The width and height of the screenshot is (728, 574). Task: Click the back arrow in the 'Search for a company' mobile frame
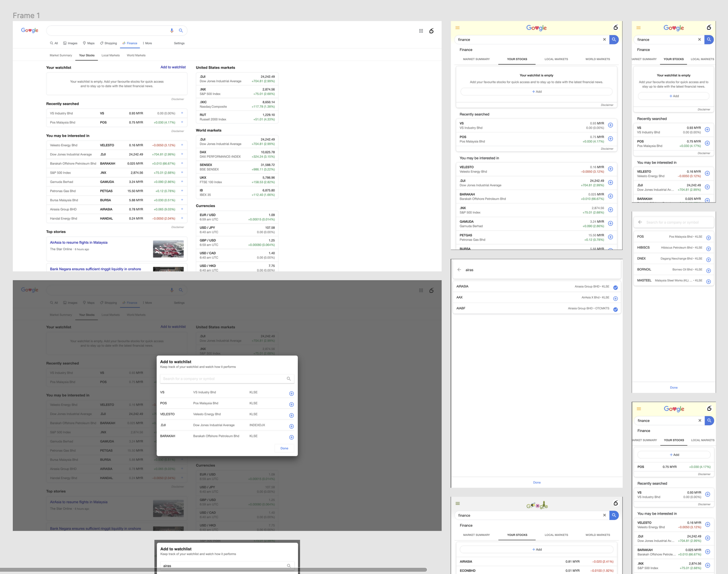coord(640,222)
